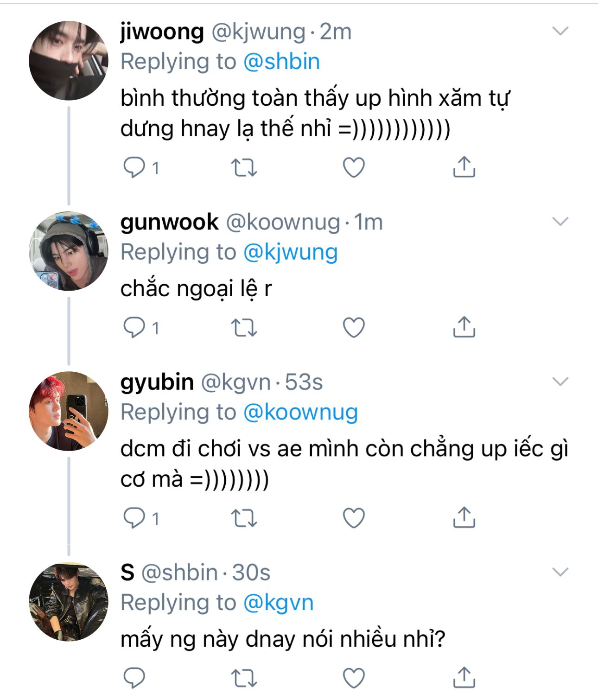Open more options on jiwoong's tweet
The height and width of the screenshot is (700, 598).
pos(560,32)
